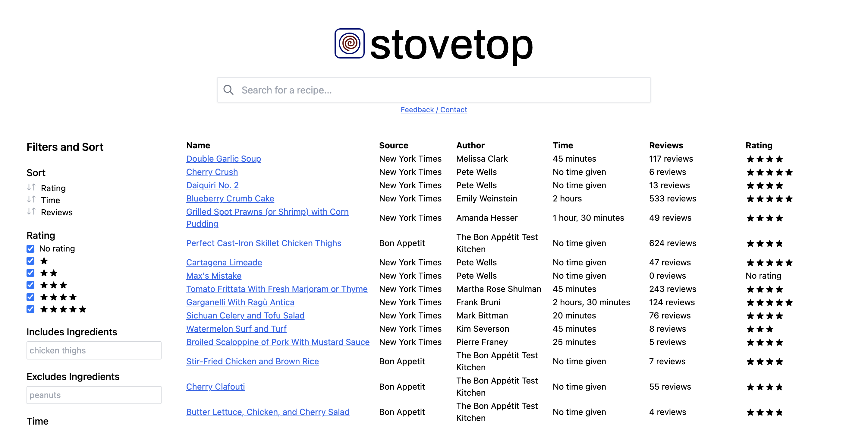Click the sort arrows next to Time
The image size is (868, 427).
(x=32, y=200)
